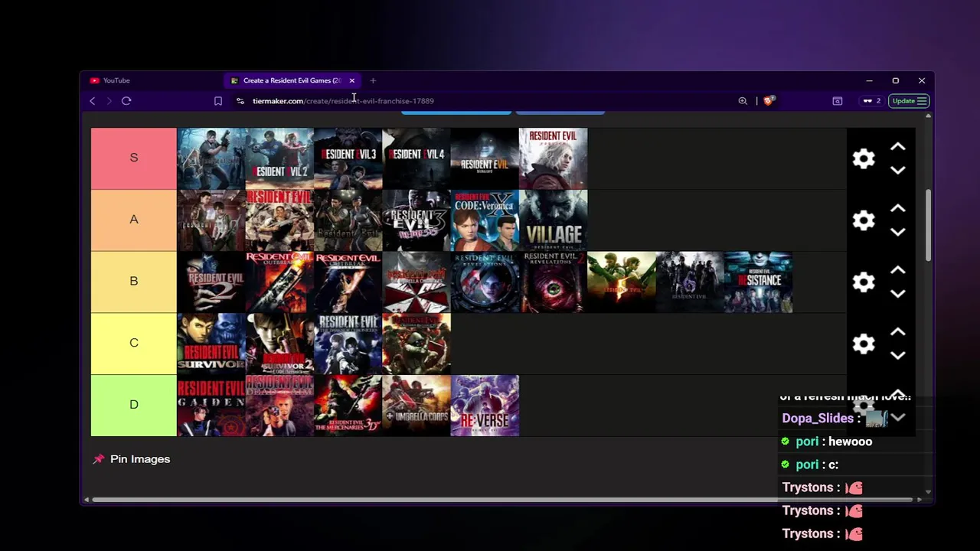Click the vertical page scrollbar
Viewport: 980px width, 551px height.
(929, 226)
